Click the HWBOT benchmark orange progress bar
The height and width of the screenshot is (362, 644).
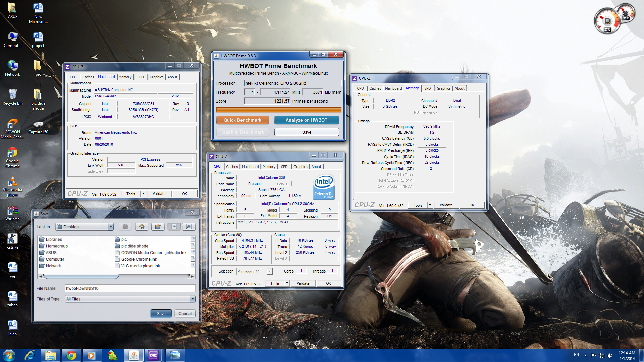(x=278, y=110)
